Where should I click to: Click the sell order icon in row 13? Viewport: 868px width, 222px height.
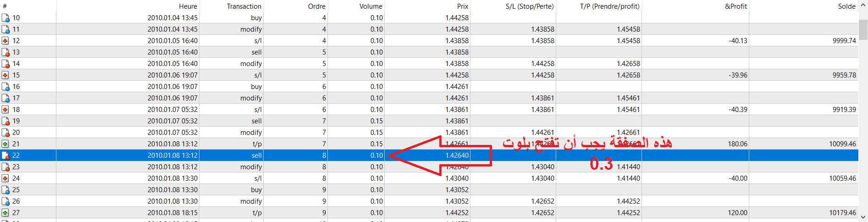point(6,52)
